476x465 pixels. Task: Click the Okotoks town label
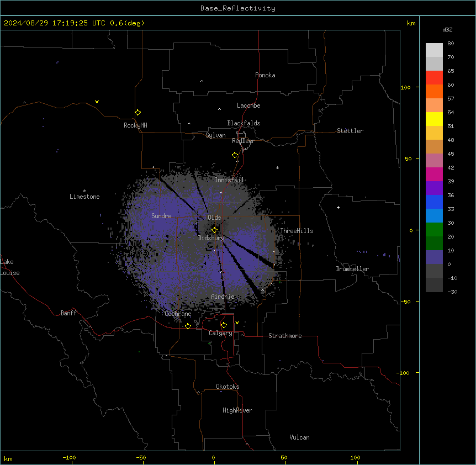(228, 387)
